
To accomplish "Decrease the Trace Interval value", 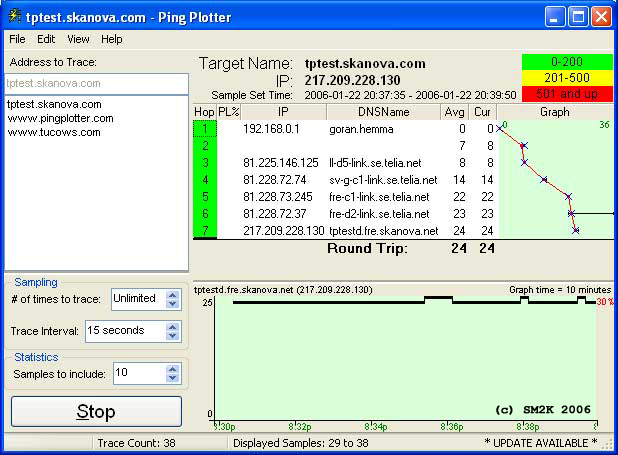I will (x=172, y=336).
